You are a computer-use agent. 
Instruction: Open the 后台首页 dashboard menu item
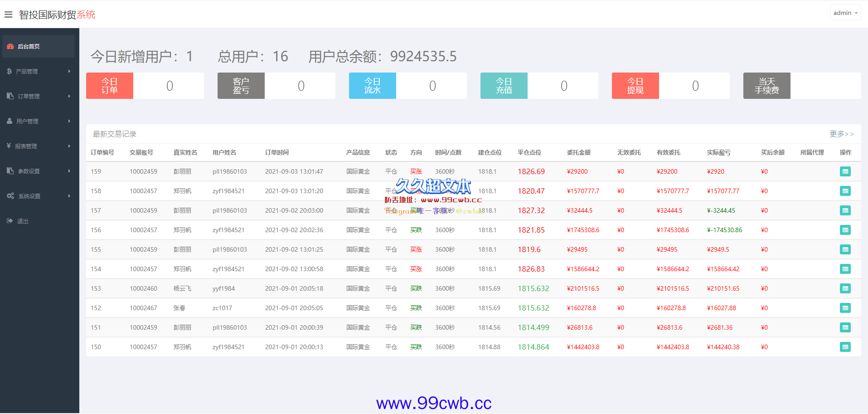39,46
